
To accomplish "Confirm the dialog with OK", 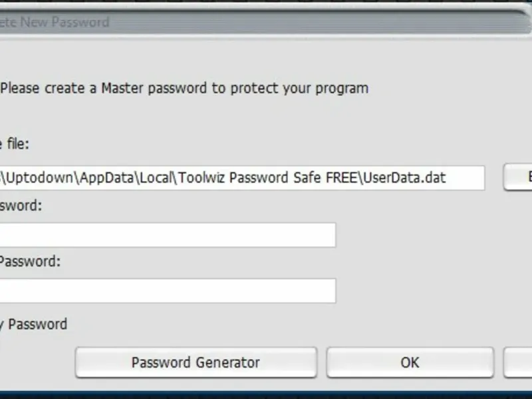I will (x=410, y=362).
